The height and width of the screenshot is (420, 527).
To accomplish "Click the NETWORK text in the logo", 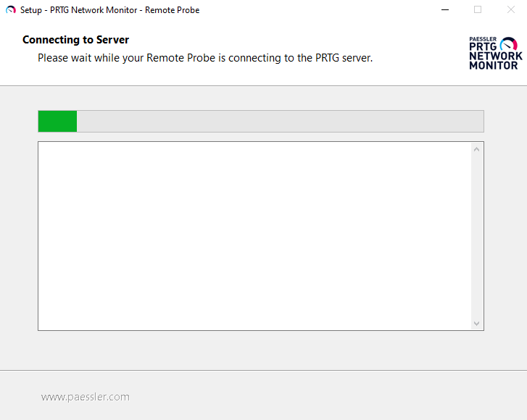I will click(495, 56).
